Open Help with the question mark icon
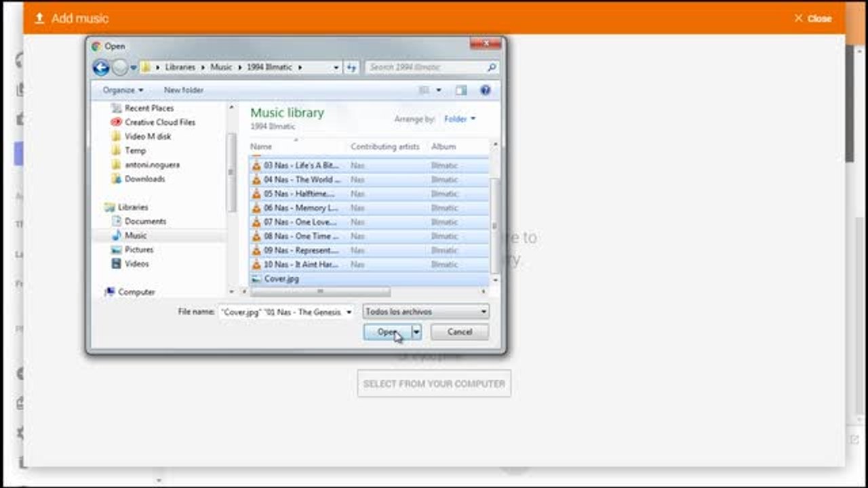868x488 pixels. click(485, 90)
